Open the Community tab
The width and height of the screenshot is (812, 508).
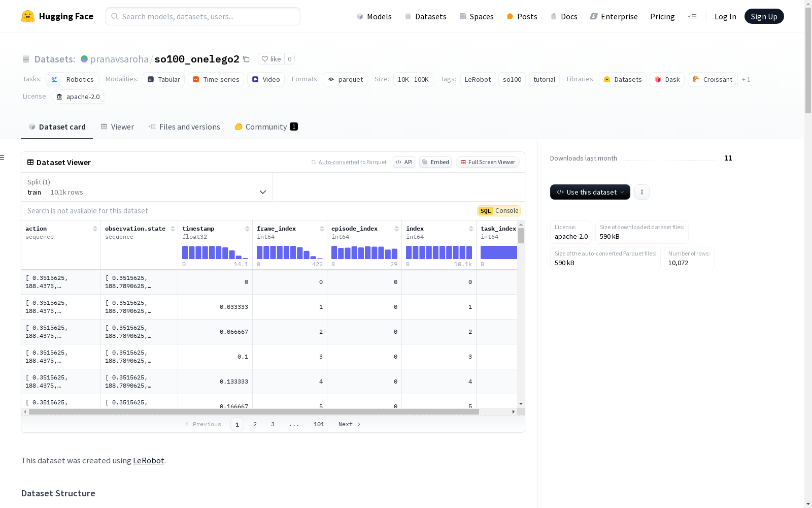[x=266, y=127]
